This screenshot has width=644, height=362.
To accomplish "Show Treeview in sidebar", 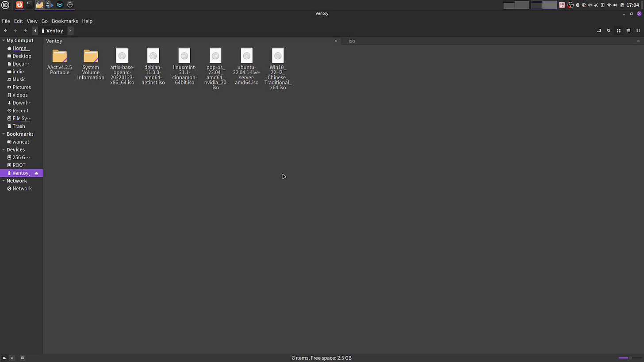I will [x=12, y=358].
